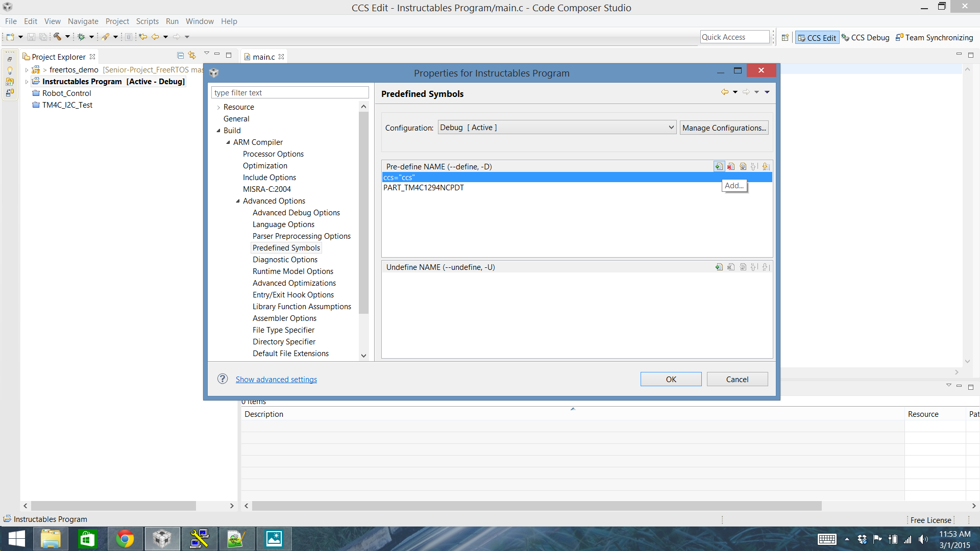
Task: Open the Scripts menu
Action: tap(147, 21)
